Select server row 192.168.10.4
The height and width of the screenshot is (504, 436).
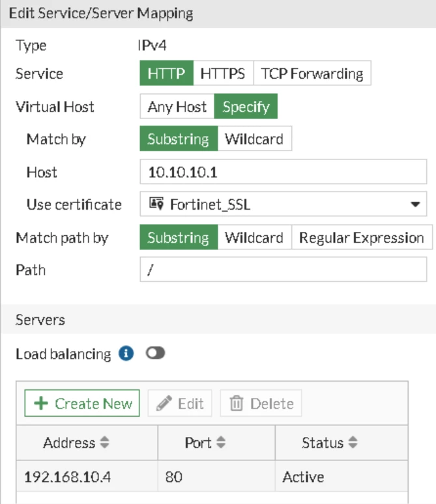212,477
